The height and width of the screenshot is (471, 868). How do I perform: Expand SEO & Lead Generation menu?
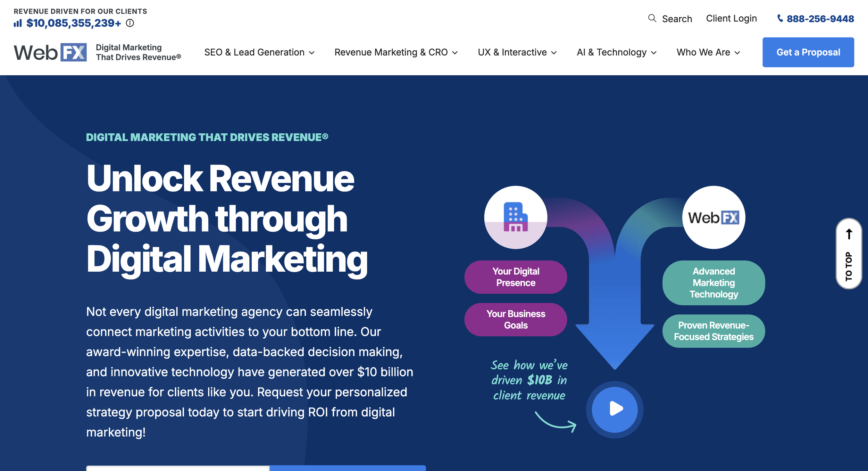[259, 52]
